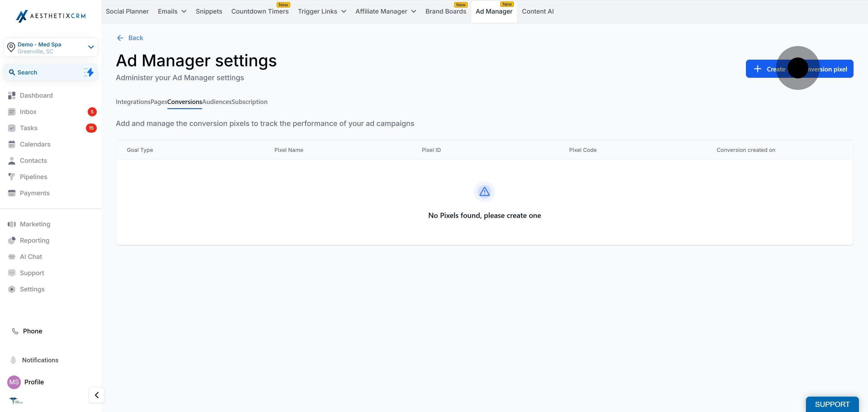The height and width of the screenshot is (412, 868).
Task: Open the Phone dialer icon
Action: coord(15,331)
